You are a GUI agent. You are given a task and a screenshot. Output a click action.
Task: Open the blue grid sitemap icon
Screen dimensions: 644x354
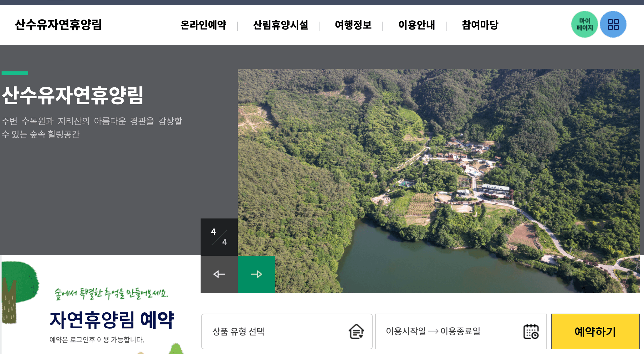(613, 24)
